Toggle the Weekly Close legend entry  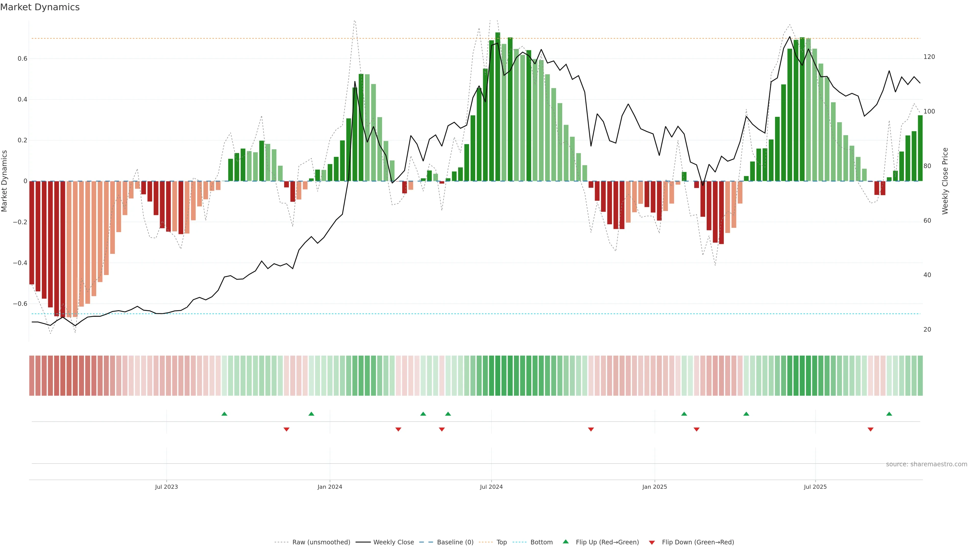393,542
